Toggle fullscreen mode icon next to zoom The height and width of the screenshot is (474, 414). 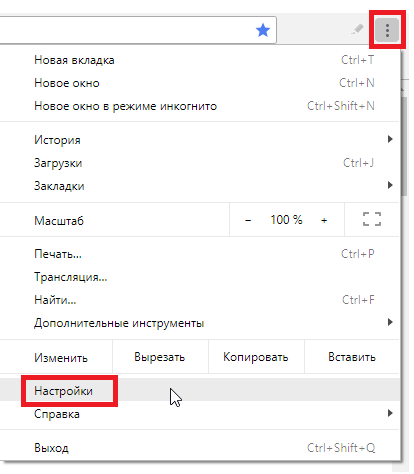372,219
